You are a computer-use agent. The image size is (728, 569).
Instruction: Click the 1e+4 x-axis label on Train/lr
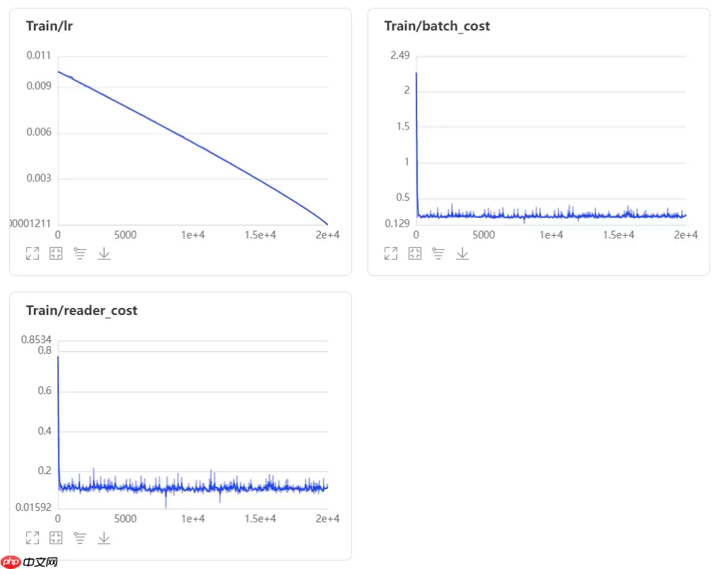(193, 235)
